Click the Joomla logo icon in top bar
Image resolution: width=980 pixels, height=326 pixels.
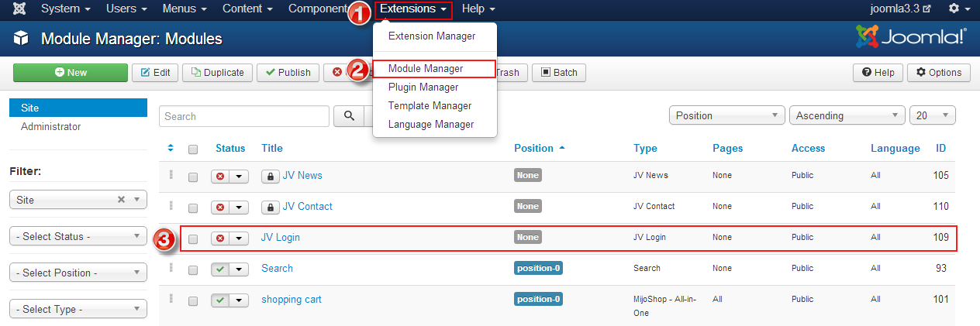click(19, 9)
